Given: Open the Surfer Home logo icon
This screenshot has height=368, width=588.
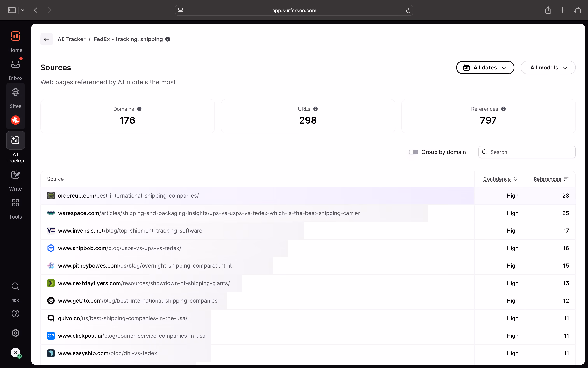Looking at the screenshot, I should coord(15,36).
